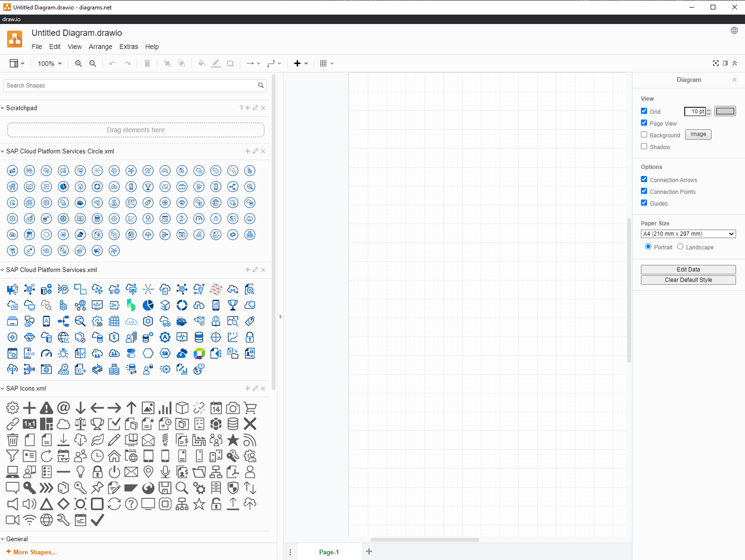Select the Portrait radio button
This screenshot has width=745, height=560.
pos(648,247)
